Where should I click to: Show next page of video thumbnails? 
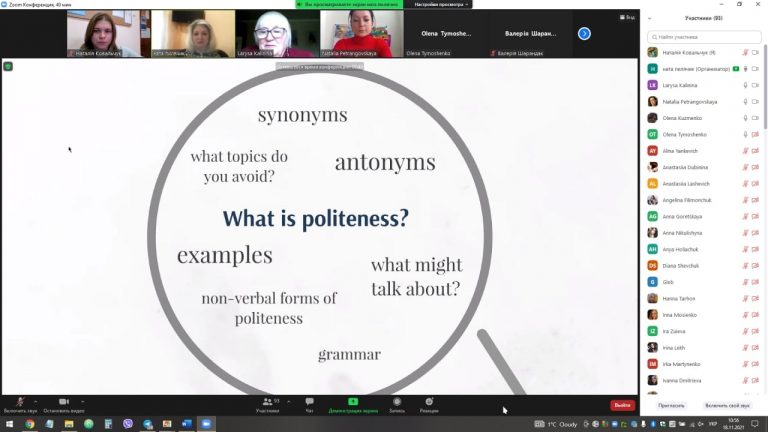pyautogui.click(x=584, y=33)
